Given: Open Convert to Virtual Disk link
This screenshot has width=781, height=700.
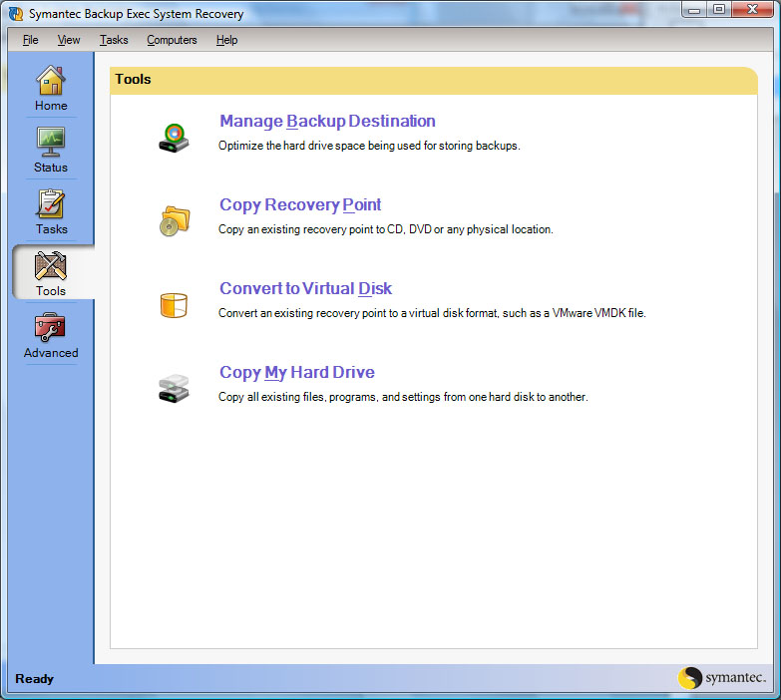Looking at the screenshot, I should tap(306, 288).
